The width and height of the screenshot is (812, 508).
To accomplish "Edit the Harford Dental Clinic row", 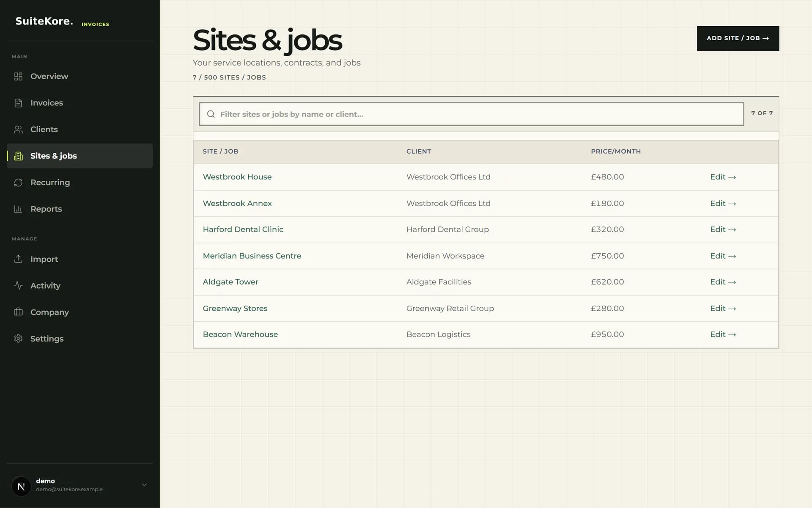I will coord(723,229).
